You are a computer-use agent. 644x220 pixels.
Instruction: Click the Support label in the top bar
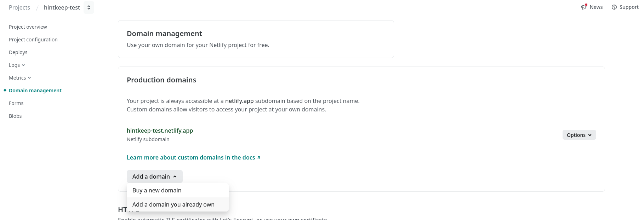629,7
